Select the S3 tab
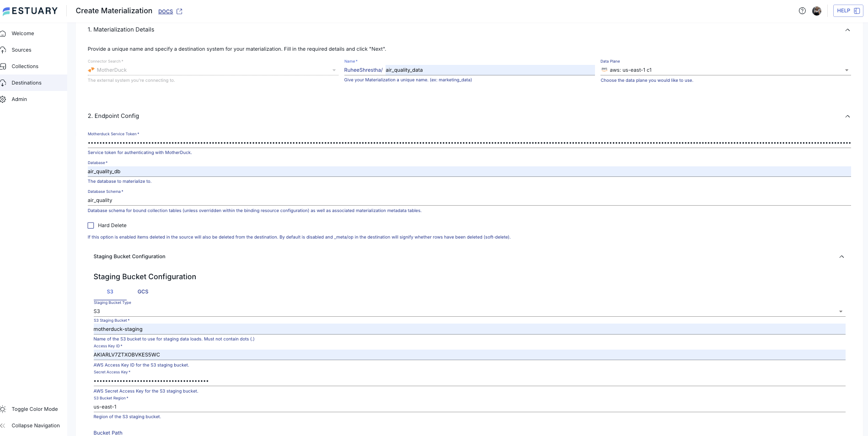The image size is (868, 436). pyautogui.click(x=110, y=292)
